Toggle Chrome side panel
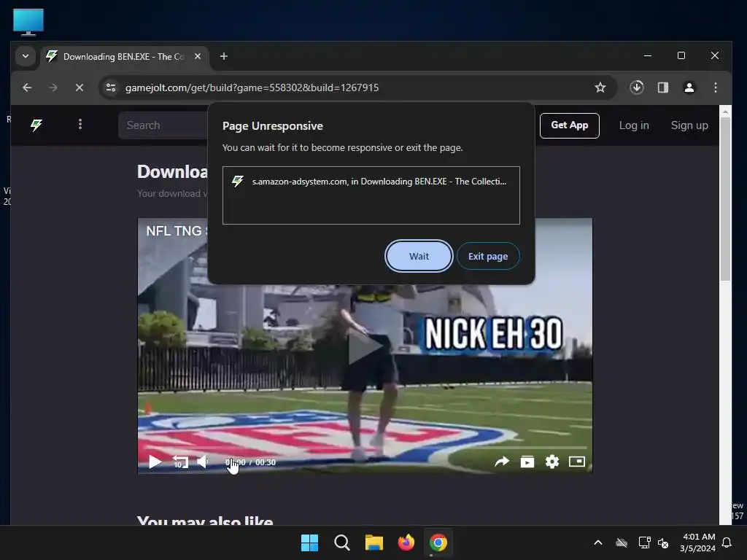747x560 pixels. pos(663,87)
